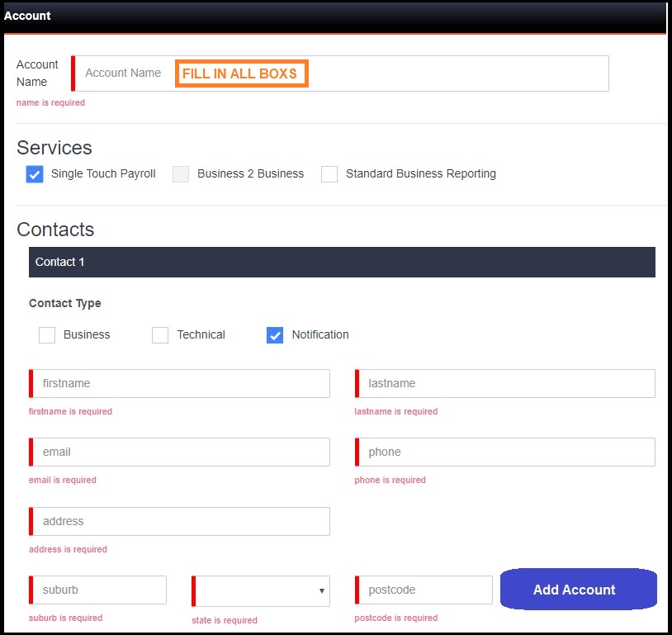Click into the firstname field
Viewport: 672px width, 635px height.
pos(179,383)
